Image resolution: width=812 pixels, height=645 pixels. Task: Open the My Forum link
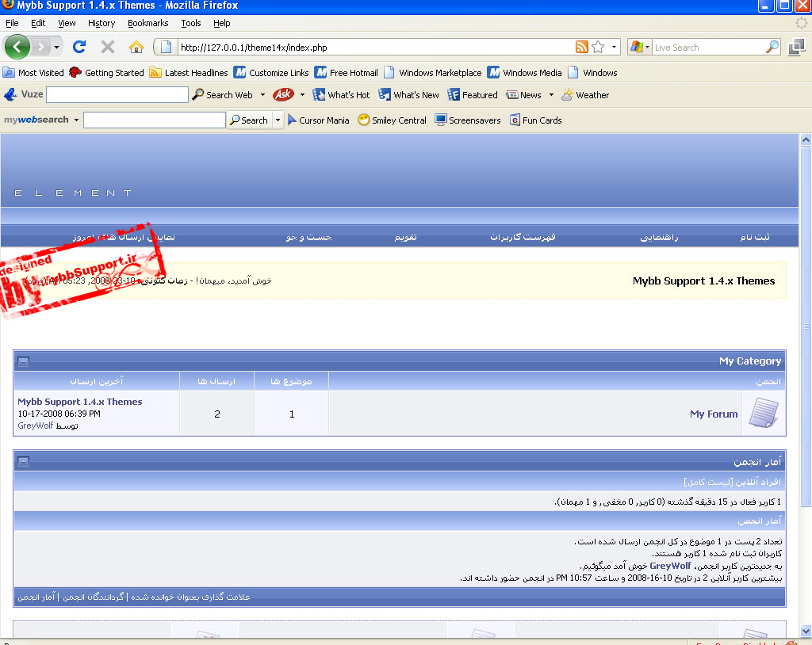[713, 414]
